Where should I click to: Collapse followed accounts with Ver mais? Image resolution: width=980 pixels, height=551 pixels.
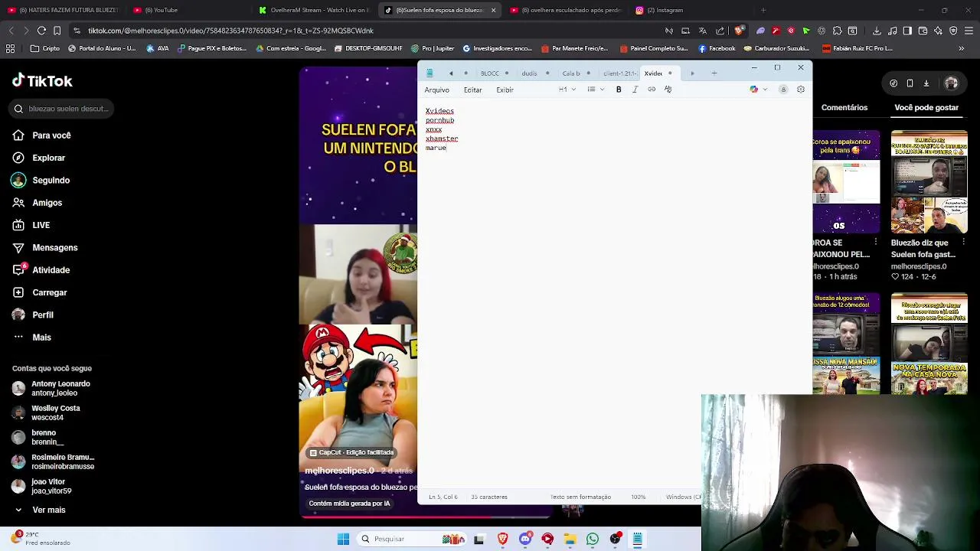[40, 510]
